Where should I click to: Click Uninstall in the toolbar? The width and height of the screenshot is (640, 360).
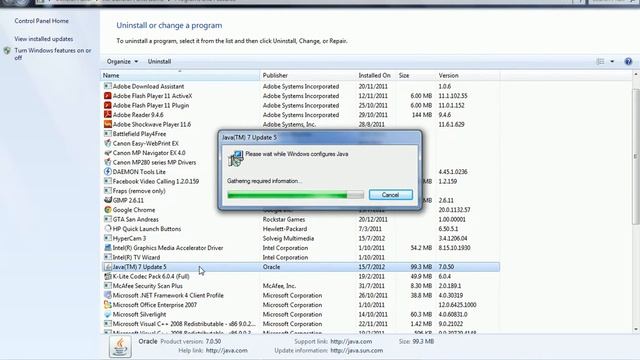159,62
